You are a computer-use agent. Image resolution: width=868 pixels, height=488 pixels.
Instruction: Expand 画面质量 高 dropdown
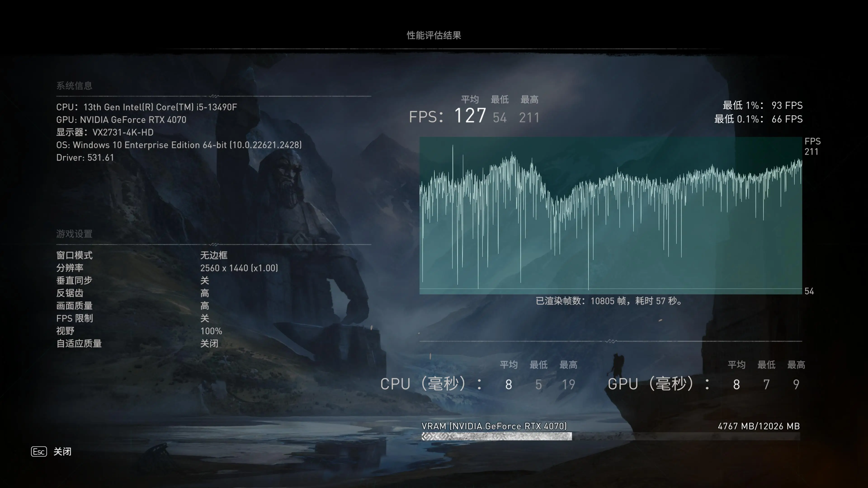point(205,305)
